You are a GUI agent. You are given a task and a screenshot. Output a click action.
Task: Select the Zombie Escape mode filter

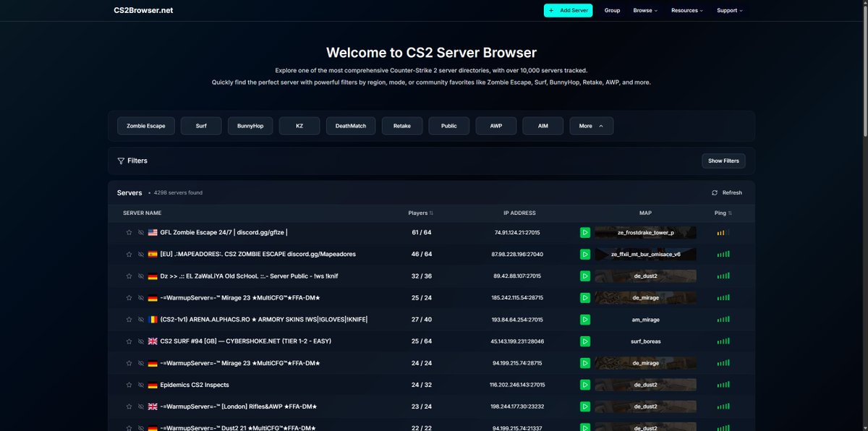pos(146,126)
